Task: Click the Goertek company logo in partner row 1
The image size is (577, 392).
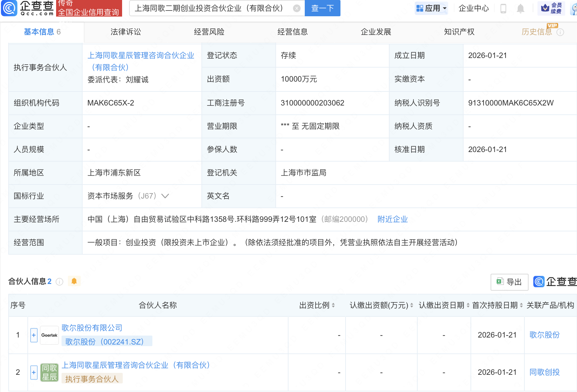Action: [x=49, y=335]
